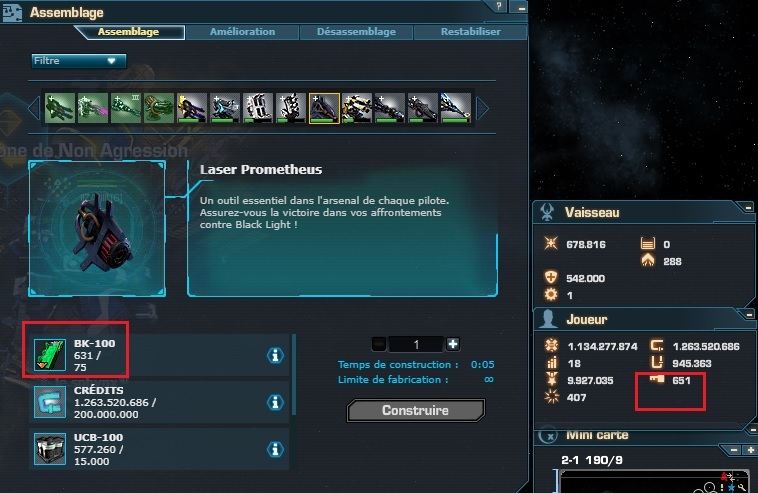Increase build quantity with plus button

(x=453, y=344)
